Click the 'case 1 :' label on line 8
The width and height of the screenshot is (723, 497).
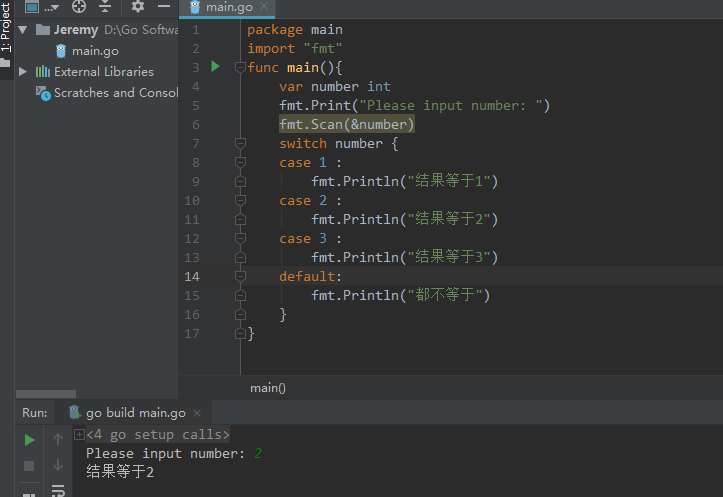tap(310, 162)
